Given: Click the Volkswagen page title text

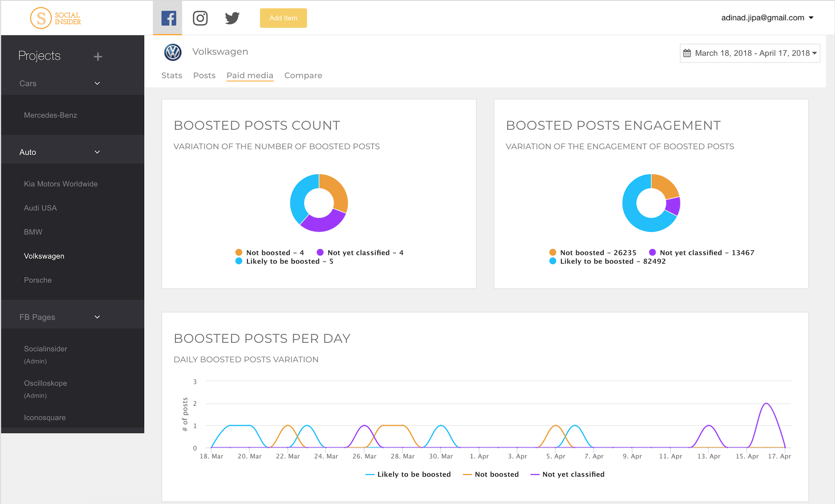Looking at the screenshot, I should click(x=220, y=52).
